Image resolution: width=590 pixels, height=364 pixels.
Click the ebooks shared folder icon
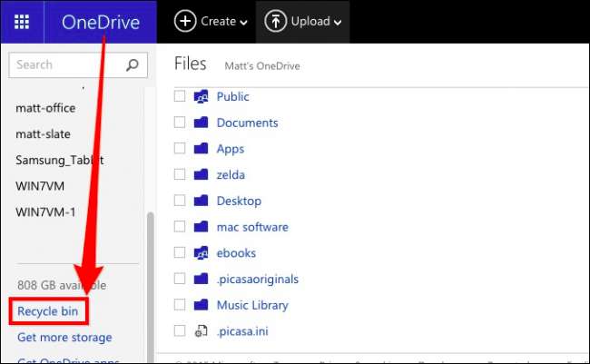[x=202, y=253]
